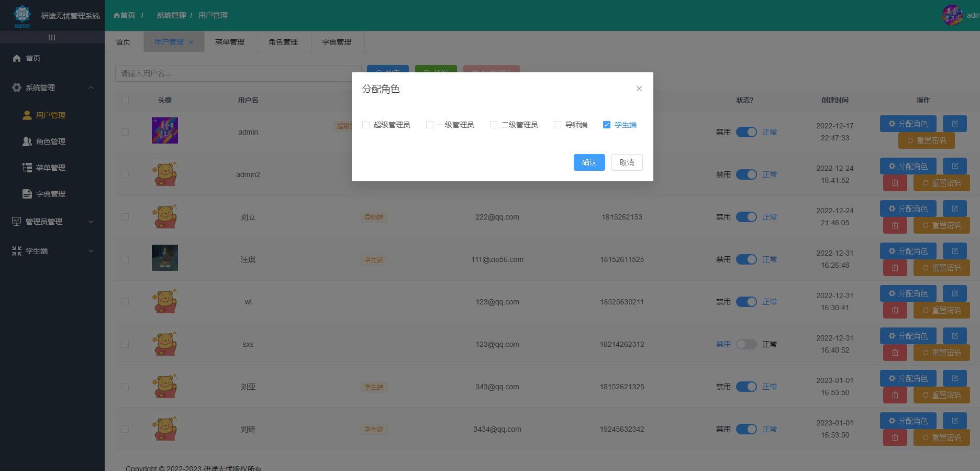The height and width of the screenshot is (471, 980).
Task: Toggle status switch for 刘立 user
Action: (x=747, y=217)
